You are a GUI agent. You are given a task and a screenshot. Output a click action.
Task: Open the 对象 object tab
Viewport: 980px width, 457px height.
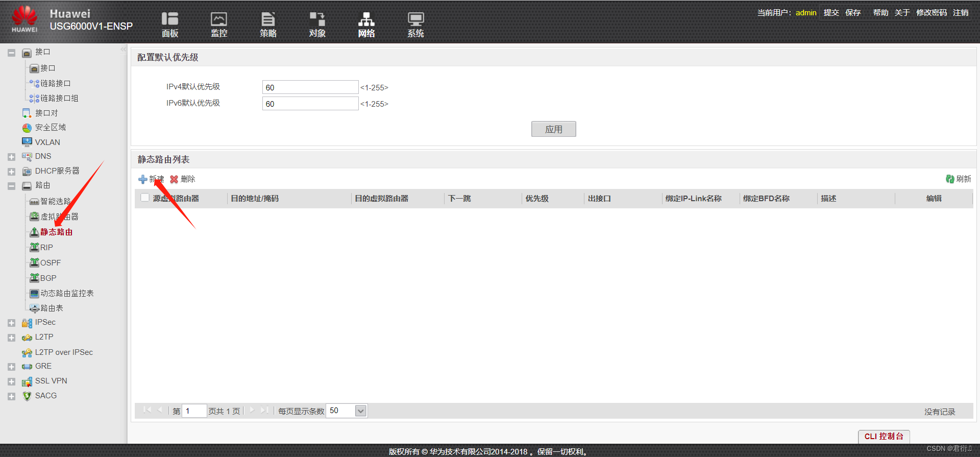pos(317,25)
